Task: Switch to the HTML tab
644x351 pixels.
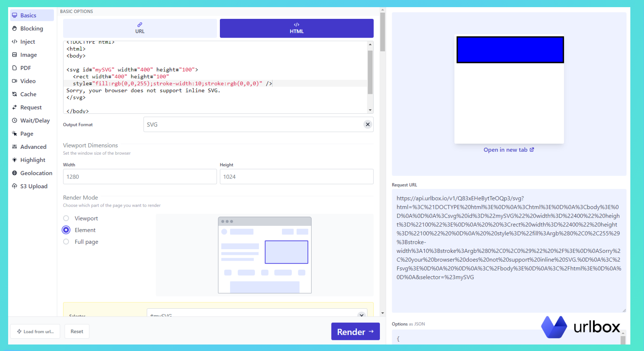Action: [296, 28]
